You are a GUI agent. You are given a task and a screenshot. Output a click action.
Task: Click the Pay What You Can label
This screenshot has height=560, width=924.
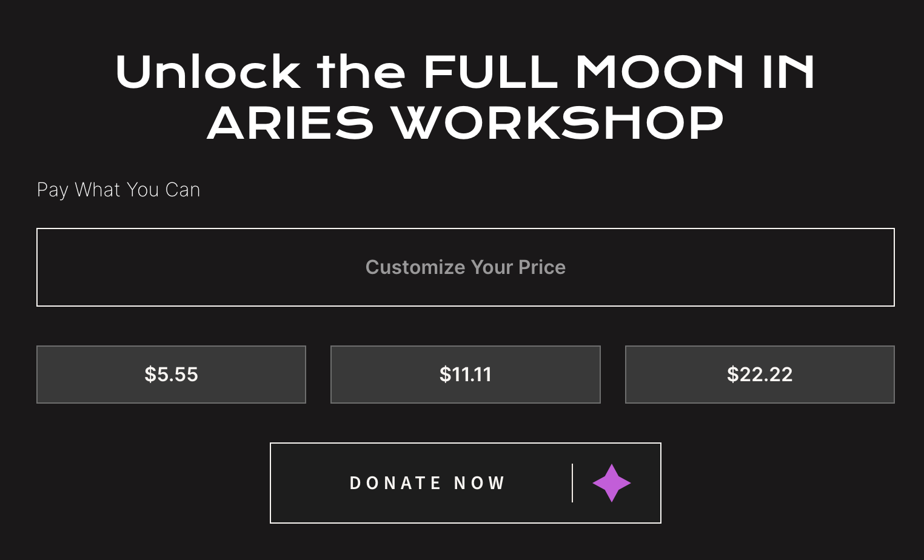point(118,190)
